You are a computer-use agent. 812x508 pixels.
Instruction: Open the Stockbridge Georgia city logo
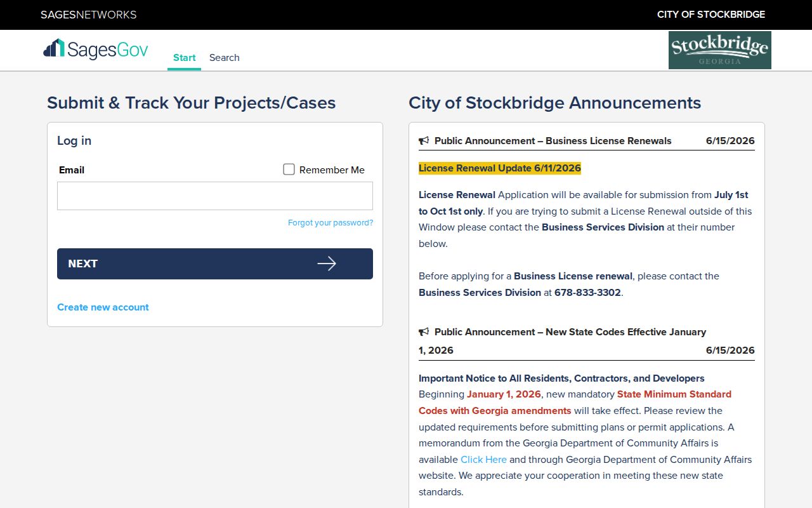[720, 50]
